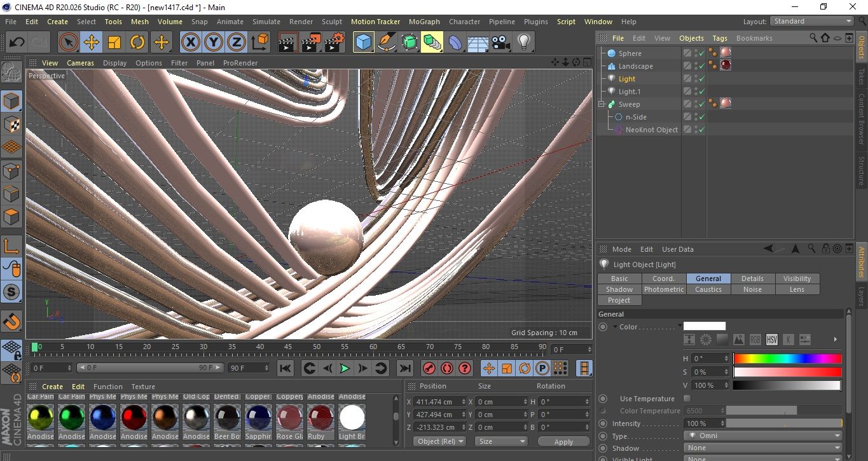Click the Camera object icon
The height and width of the screenshot is (461, 868).
[x=501, y=43]
